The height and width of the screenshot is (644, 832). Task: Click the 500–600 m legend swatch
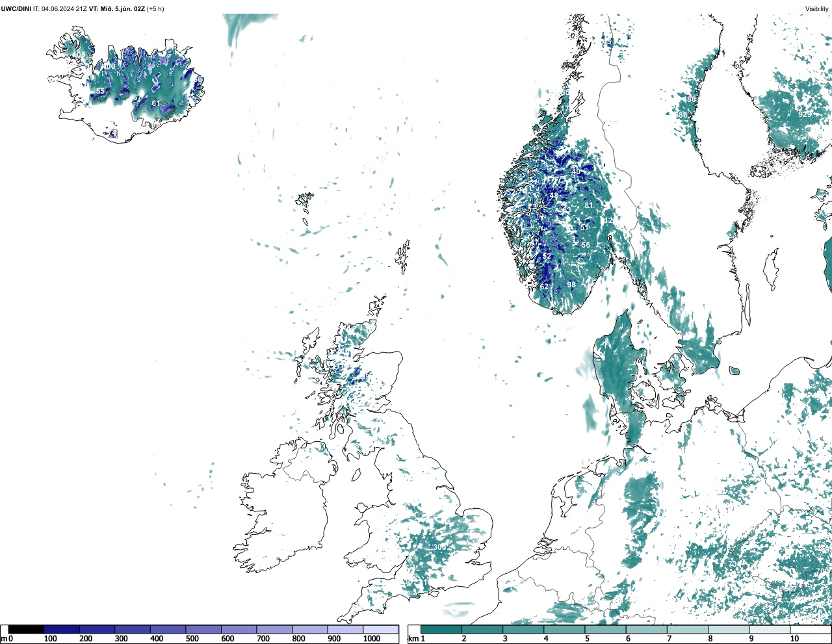pyautogui.click(x=203, y=629)
